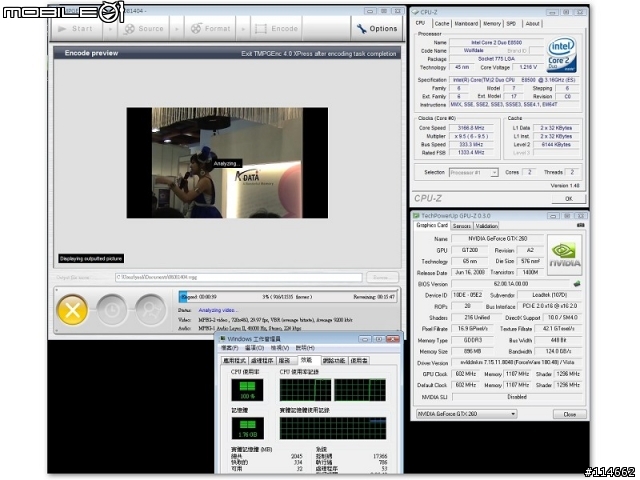Click the round clock pause button
The height and width of the screenshot is (480, 640).
point(111,311)
